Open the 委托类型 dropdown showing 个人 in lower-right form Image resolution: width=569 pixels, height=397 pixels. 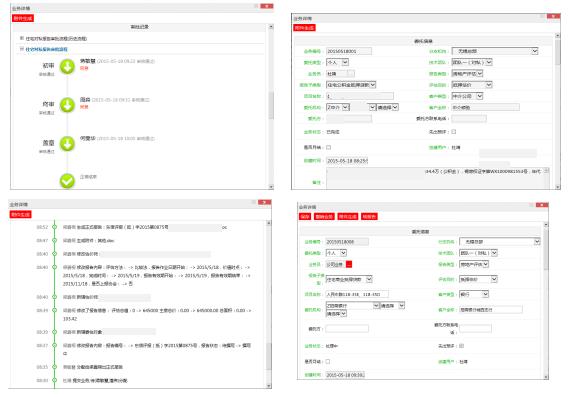coord(336,253)
